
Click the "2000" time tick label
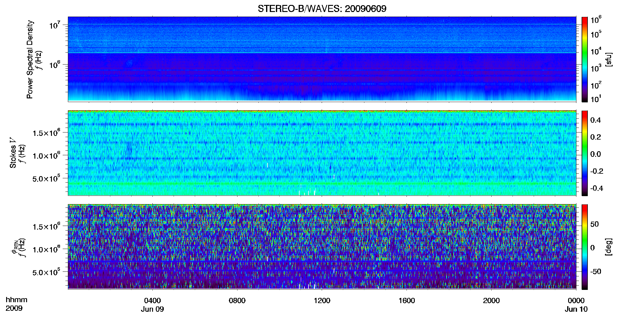tap(491, 300)
